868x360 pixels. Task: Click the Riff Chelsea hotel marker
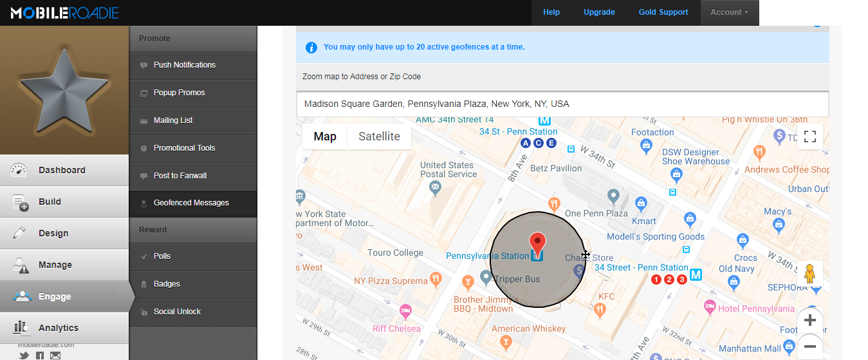(x=405, y=312)
